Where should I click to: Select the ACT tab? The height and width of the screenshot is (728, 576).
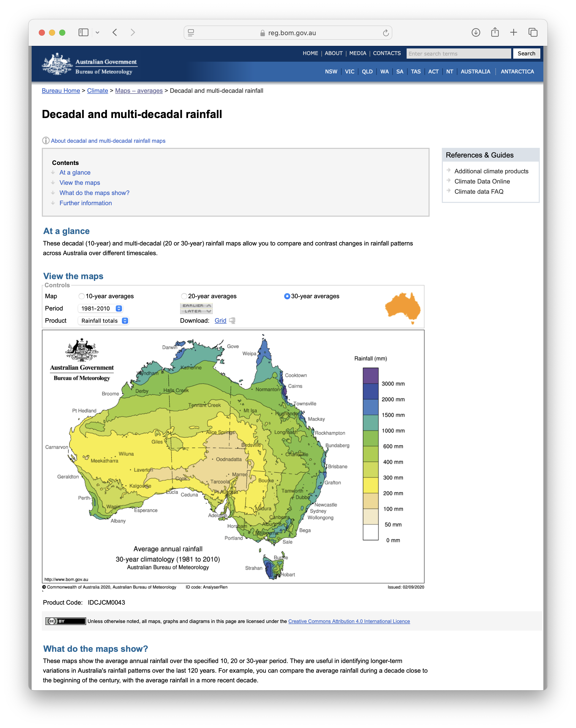point(433,71)
